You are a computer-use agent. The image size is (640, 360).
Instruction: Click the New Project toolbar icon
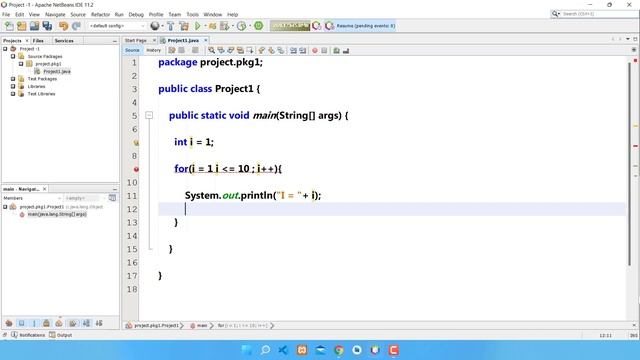[21, 26]
